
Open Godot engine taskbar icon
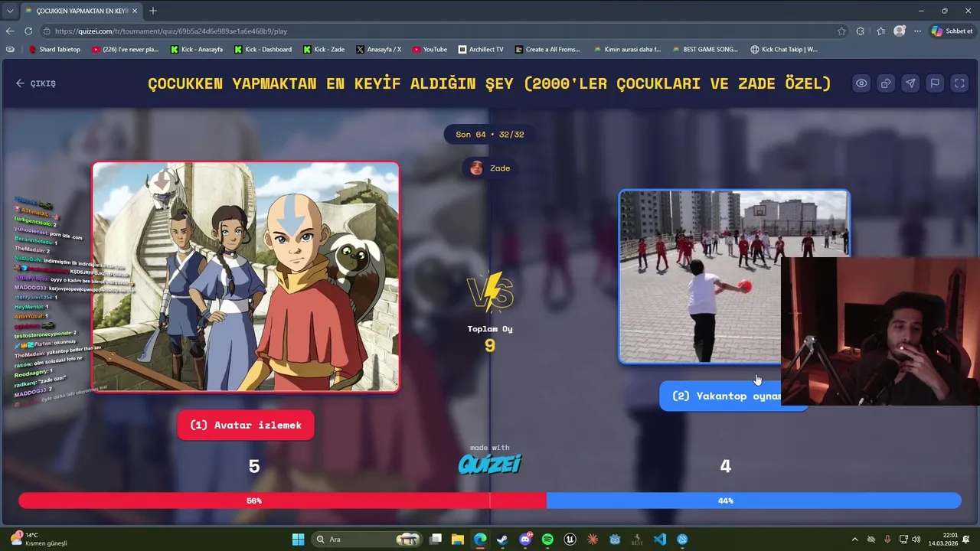click(x=615, y=540)
